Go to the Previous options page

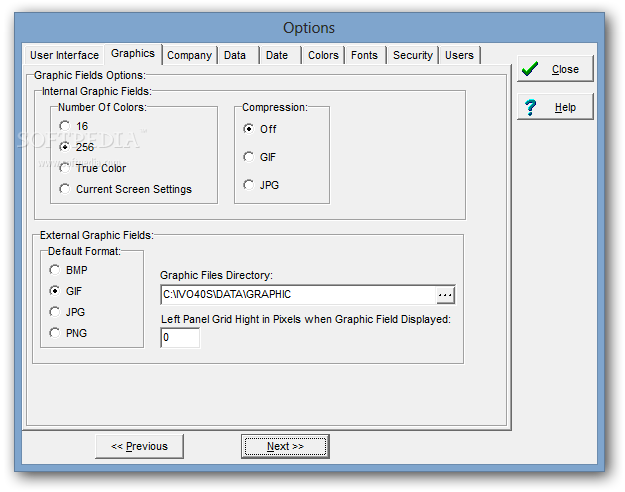coord(140,446)
